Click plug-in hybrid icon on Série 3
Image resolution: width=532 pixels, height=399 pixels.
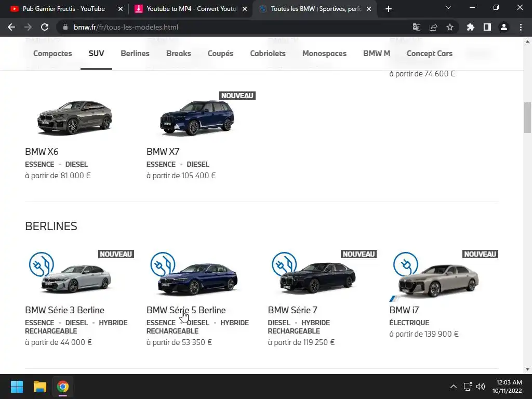(x=42, y=264)
